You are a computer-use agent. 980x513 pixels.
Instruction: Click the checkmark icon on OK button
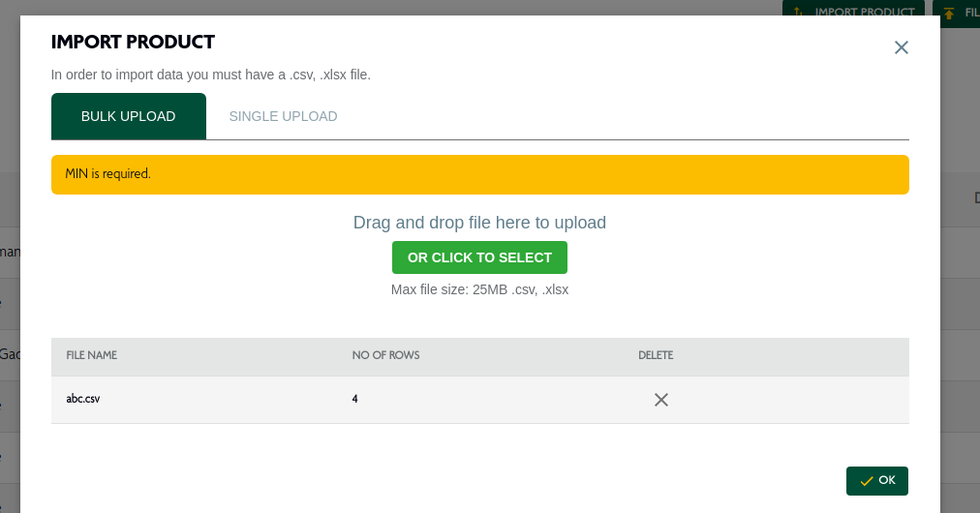pyautogui.click(x=867, y=480)
